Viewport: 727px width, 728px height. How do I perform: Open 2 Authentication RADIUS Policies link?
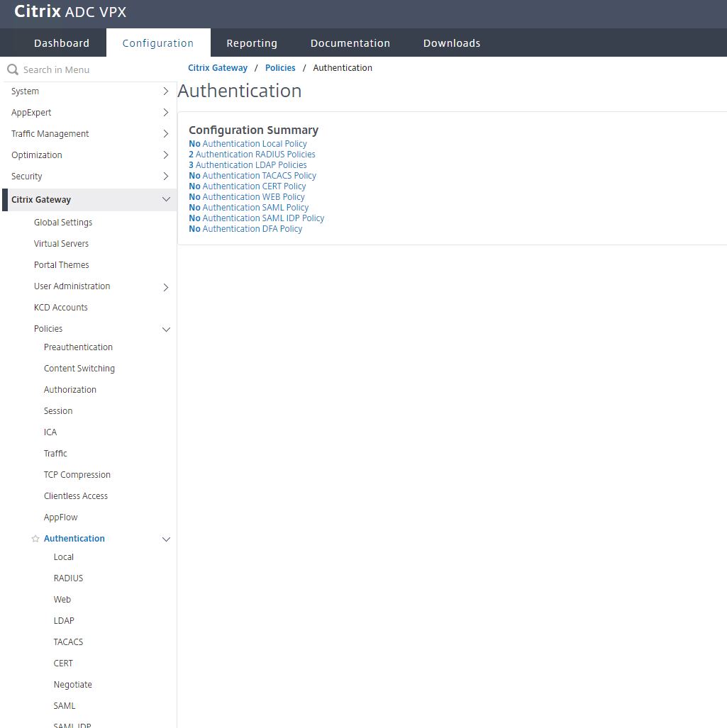click(x=252, y=155)
